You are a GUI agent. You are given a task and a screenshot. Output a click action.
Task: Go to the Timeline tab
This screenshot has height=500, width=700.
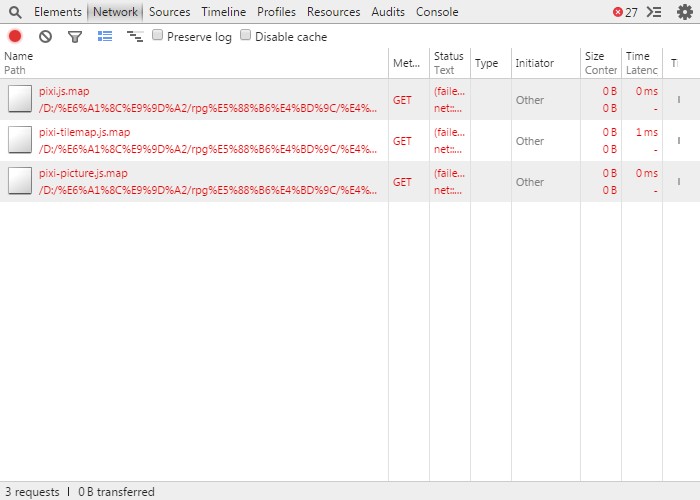(x=224, y=12)
